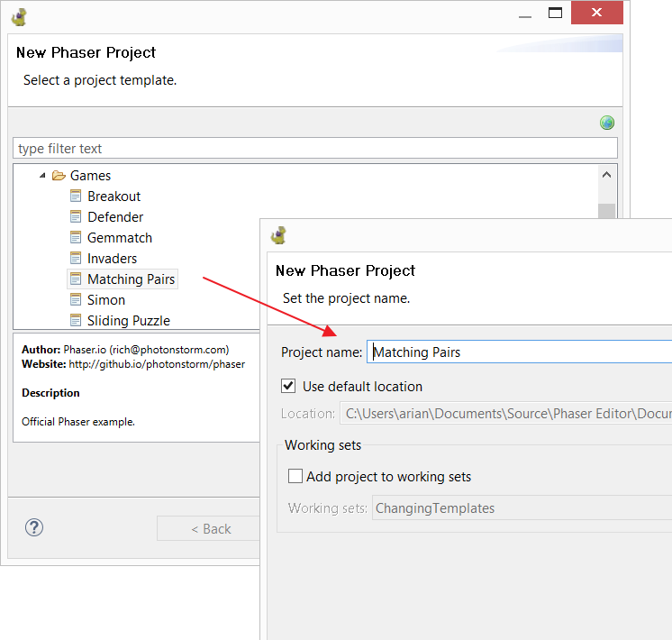Viewport: 672px width, 640px height.
Task: Click the template list scroll up arrow
Action: point(606,175)
